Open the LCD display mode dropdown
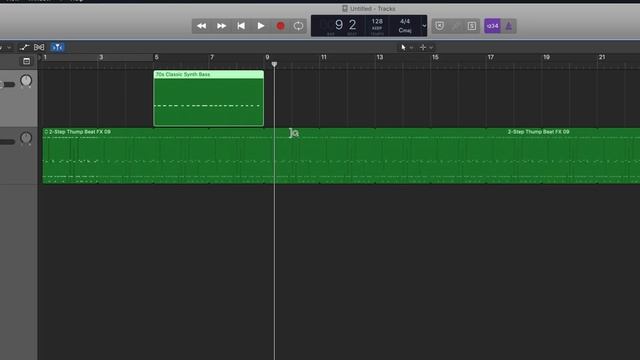Image resolution: width=640 pixels, height=360 pixels. [x=424, y=26]
